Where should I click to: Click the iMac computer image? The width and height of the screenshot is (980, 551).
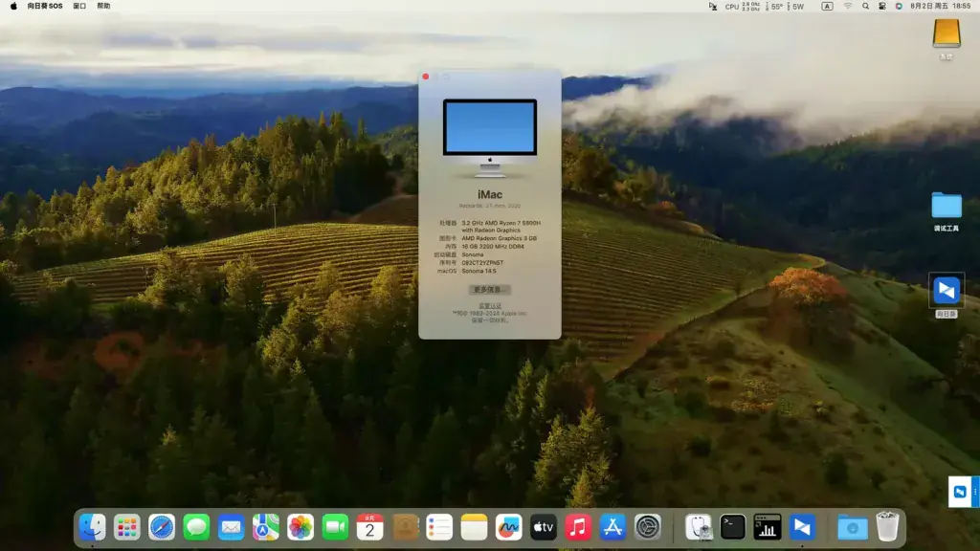click(x=490, y=138)
